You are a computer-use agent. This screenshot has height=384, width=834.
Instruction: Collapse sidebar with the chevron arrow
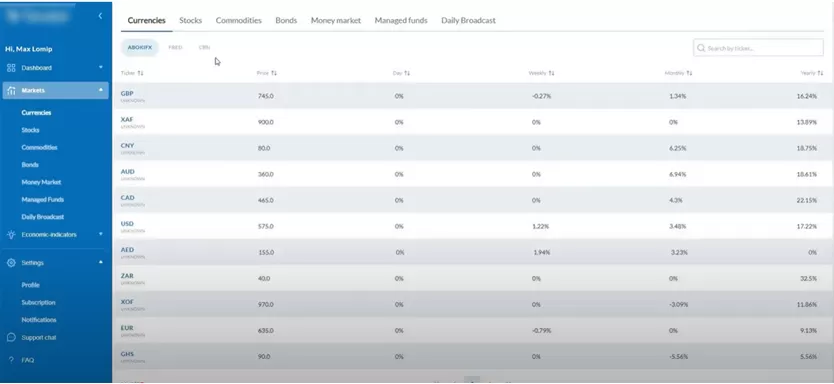(100, 16)
